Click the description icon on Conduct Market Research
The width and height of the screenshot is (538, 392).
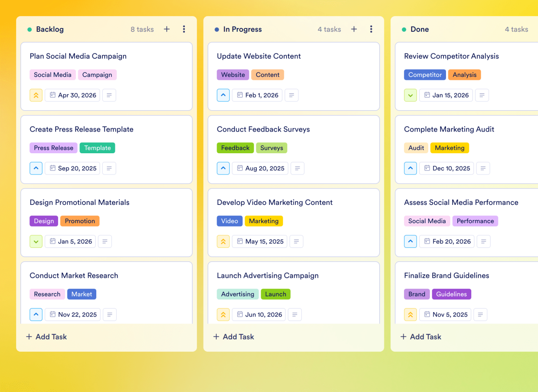pos(109,314)
